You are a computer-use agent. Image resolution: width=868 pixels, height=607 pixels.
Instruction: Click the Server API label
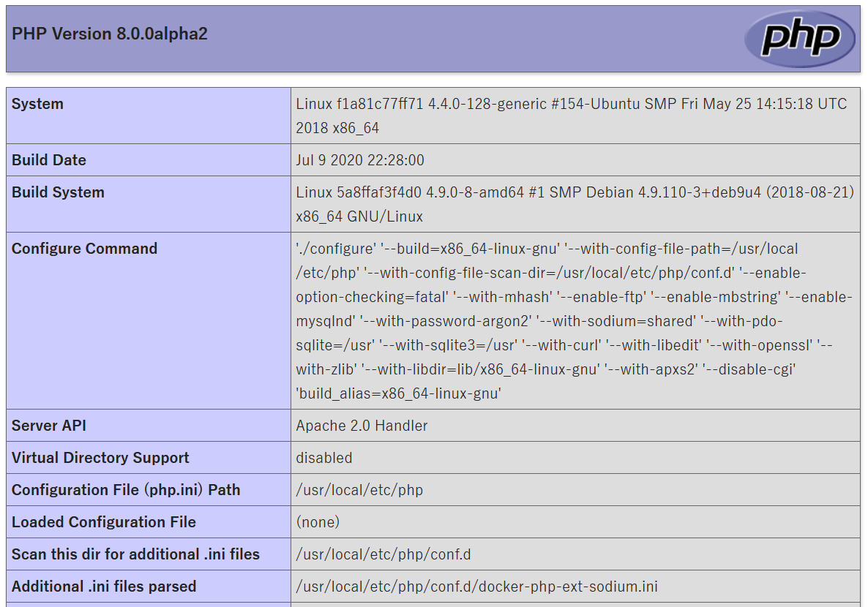[49, 426]
